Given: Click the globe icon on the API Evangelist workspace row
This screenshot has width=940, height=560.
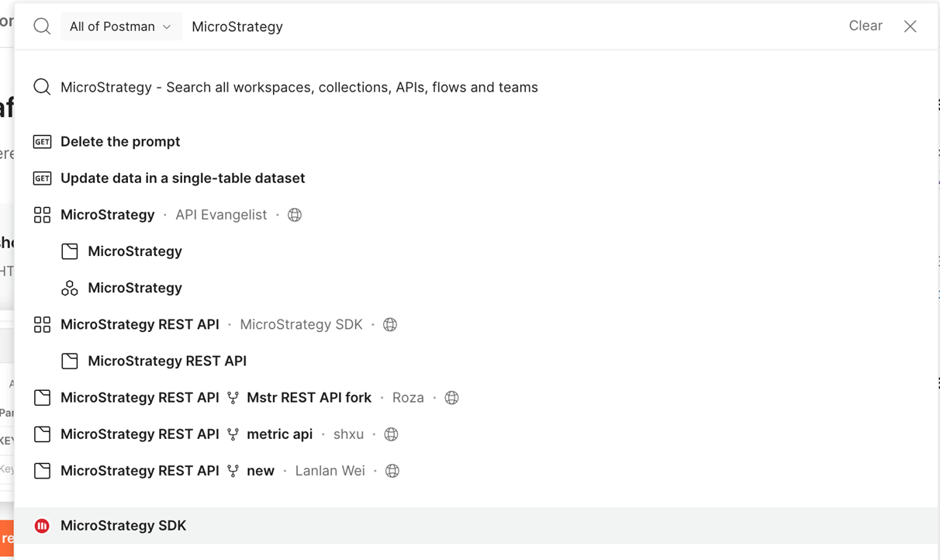Looking at the screenshot, I should (294, 215).
